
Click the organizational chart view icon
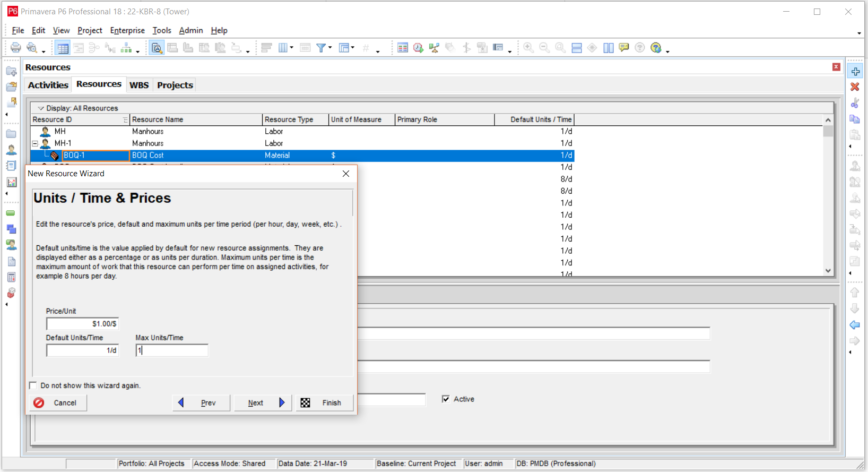pos(126,48)
